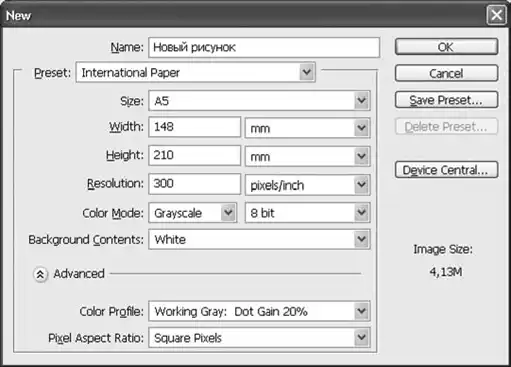The image size is (511, 367).
Task: Open Pixel Aspect Ratio dropdown
Action: 259,338
